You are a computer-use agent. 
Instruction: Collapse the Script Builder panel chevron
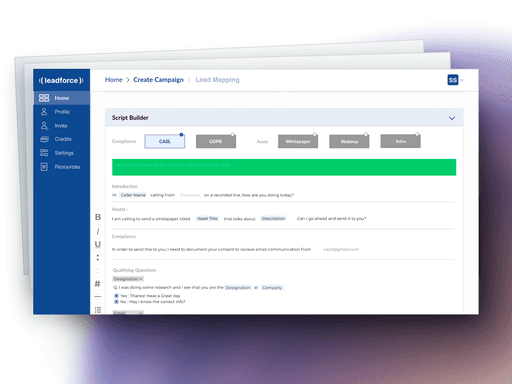click(x=452, y=118)
